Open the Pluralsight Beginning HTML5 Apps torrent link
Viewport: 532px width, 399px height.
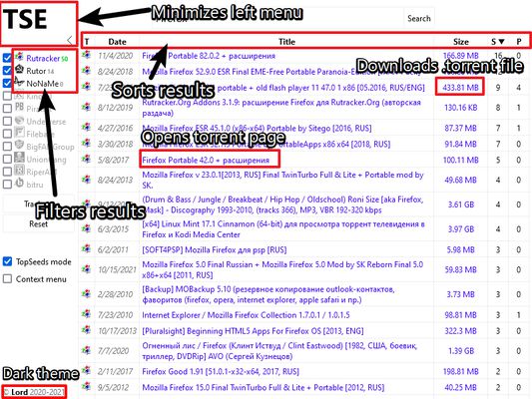point(253,330)
